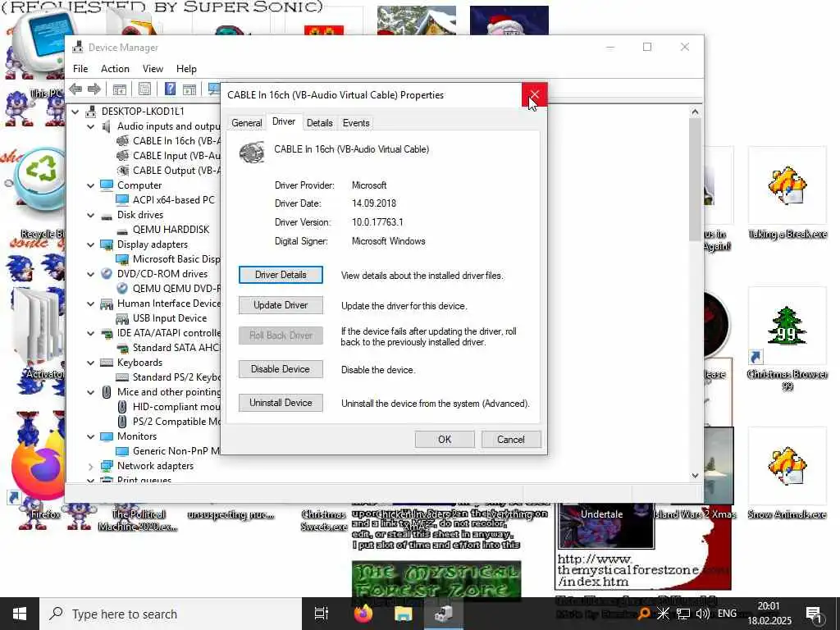840x630 pixels.
Task: Collapse the DVD/CD-ROM drives category
Action: [90, 274]
